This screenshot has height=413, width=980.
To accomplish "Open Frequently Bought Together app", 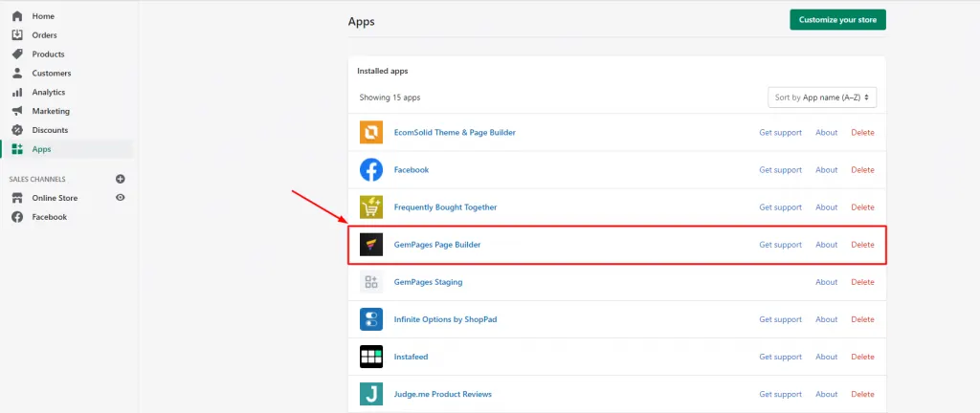I will tap(445, 207).
